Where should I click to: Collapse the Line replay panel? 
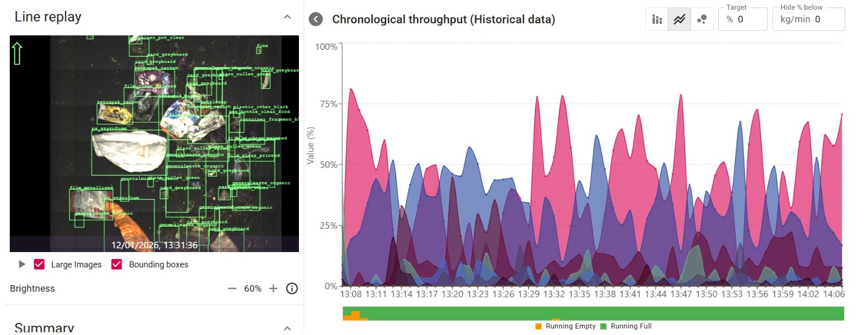[287, 17]
